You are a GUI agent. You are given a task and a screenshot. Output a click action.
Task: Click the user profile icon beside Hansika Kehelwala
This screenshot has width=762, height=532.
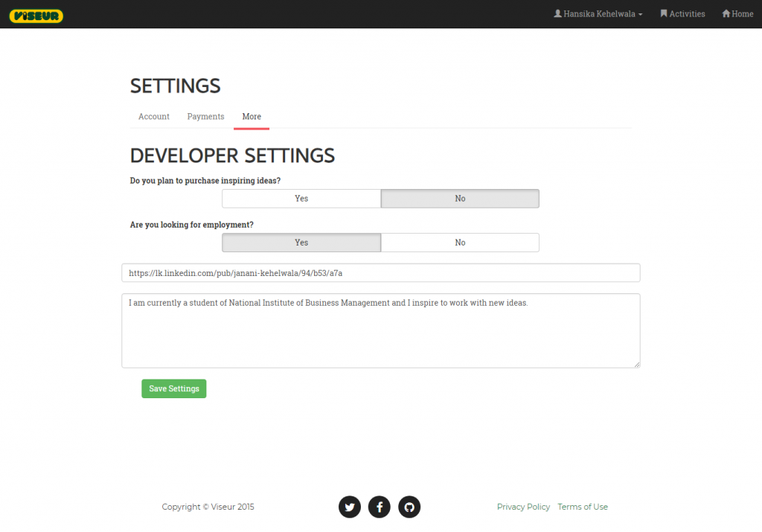(x=557, y=13)
